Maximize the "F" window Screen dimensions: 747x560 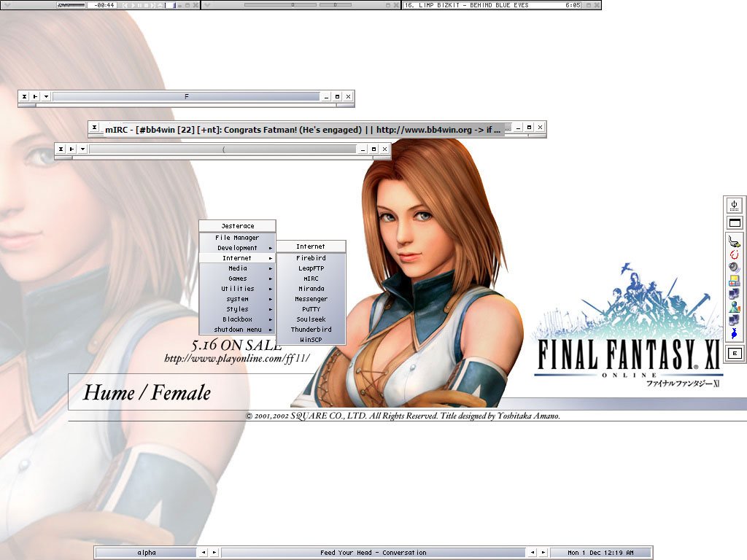click(x=337, y=97)
